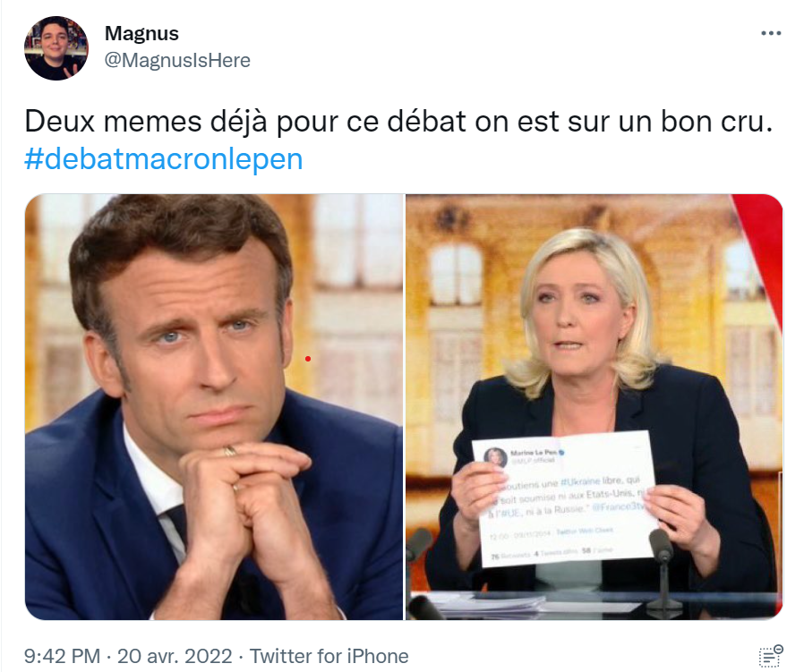Click the 20 avr. 2022 date

(x=175, y=656)
